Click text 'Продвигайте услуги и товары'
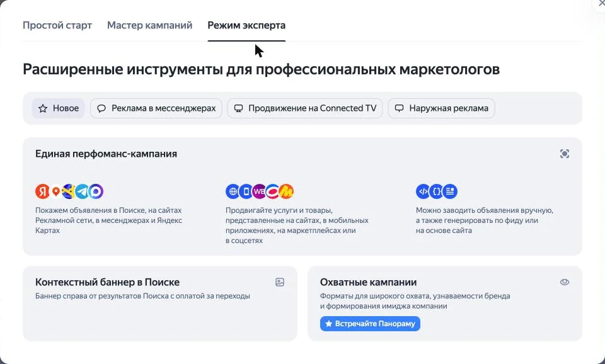 tap(279, 210)
